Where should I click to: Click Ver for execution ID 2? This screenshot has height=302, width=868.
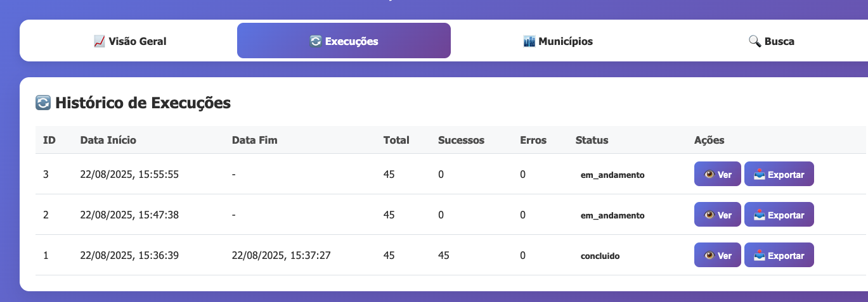click(x=717, y=215)
